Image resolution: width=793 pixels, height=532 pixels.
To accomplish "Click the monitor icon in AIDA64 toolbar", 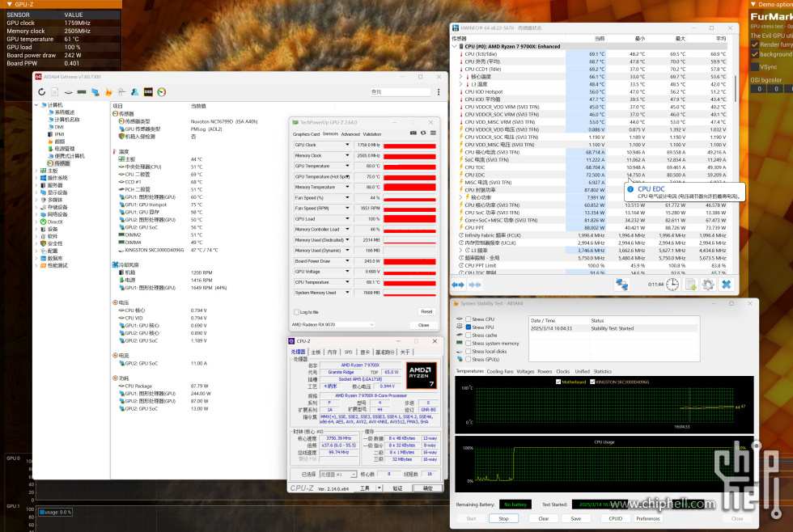I will click(95, 92).
